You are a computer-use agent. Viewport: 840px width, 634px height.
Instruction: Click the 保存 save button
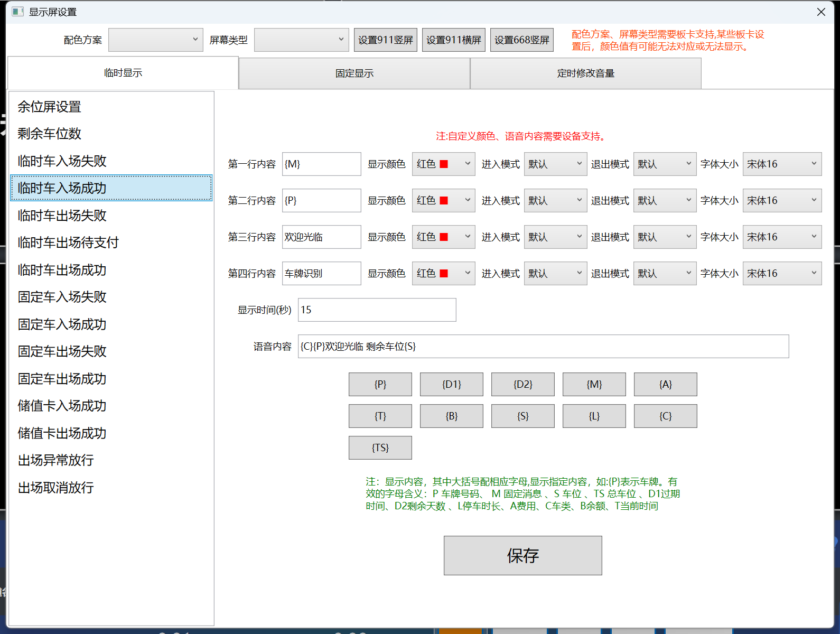tap(523, 555)
